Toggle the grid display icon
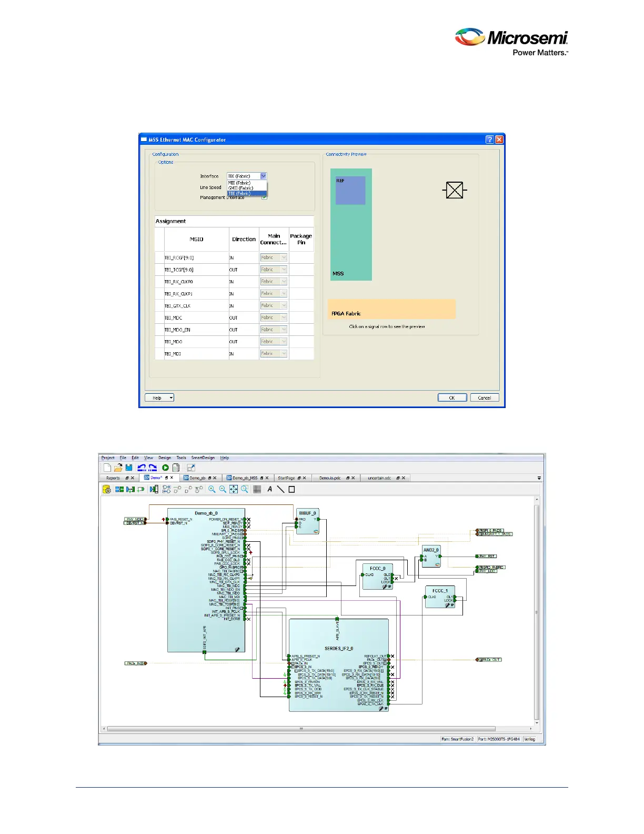 (257, 489)
